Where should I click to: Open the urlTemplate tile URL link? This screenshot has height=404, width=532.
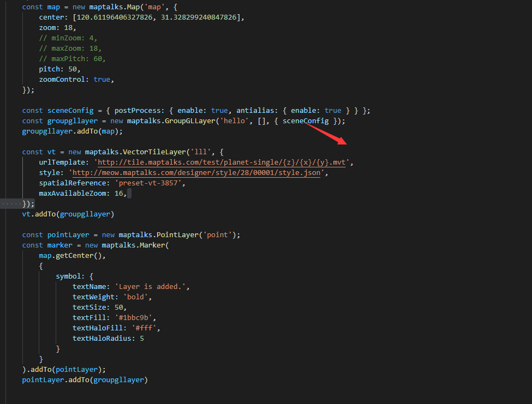tap(222, 162)
